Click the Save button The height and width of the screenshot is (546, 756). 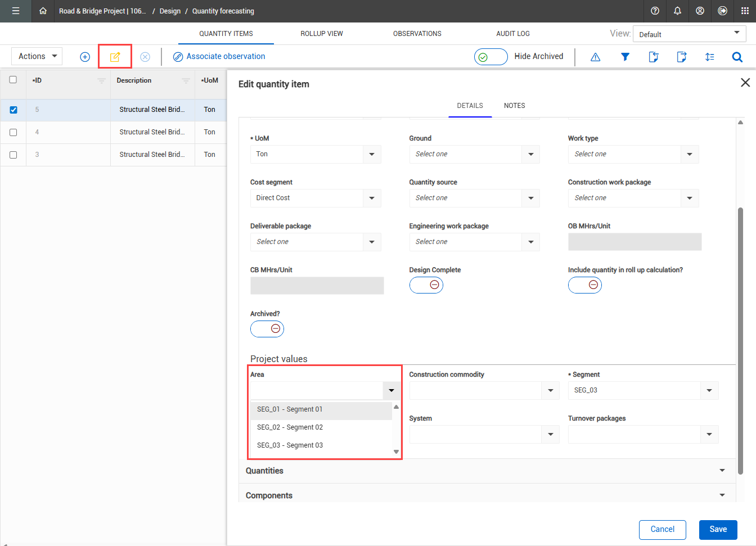[718, 529]
